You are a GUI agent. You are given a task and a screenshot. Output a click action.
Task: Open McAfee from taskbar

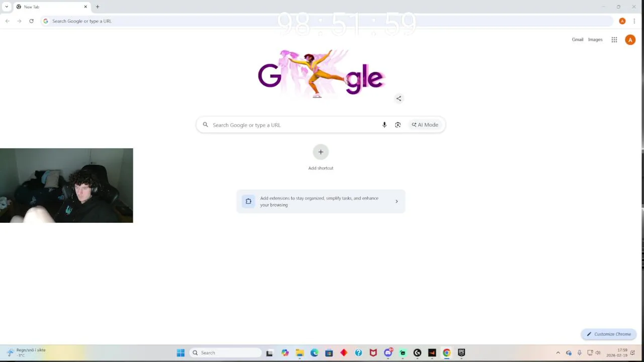tap(373, 353)
